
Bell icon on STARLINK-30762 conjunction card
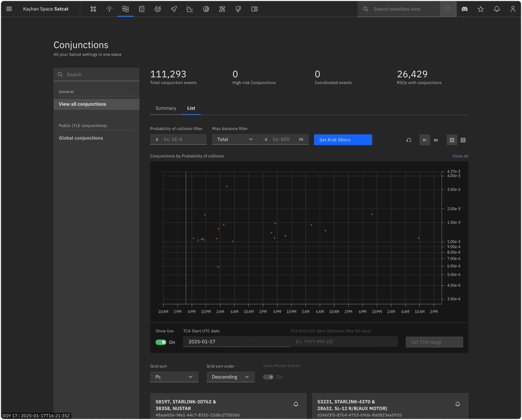click(296, 404)
